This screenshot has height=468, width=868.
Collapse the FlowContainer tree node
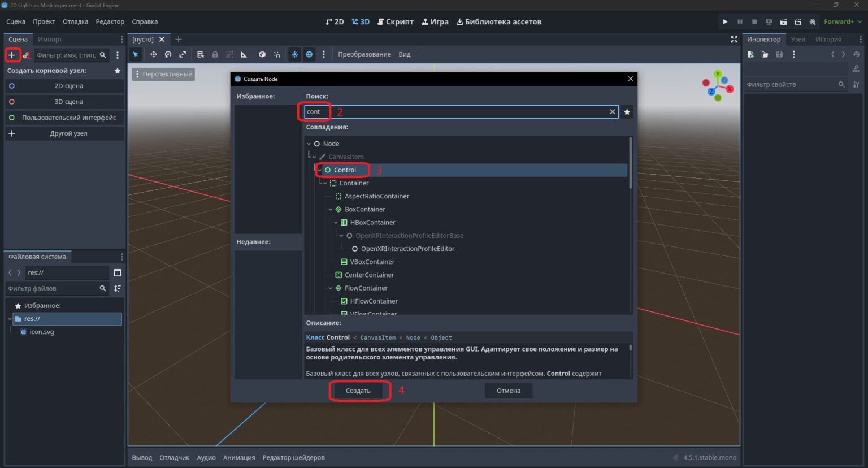coord(331,288)
